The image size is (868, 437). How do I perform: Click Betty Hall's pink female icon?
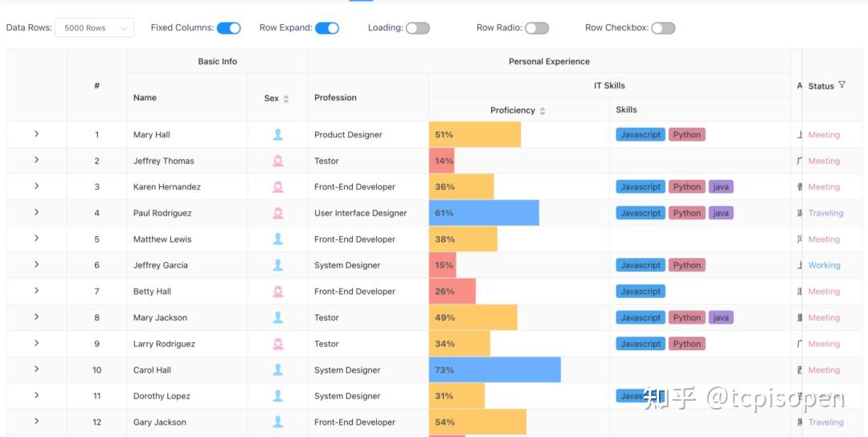pos(278,292)
